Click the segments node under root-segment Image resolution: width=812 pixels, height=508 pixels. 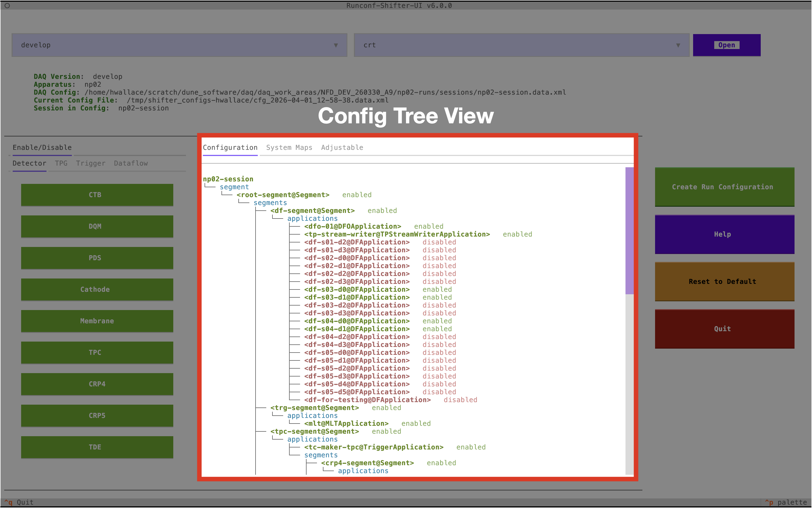[x=270, y=203]
